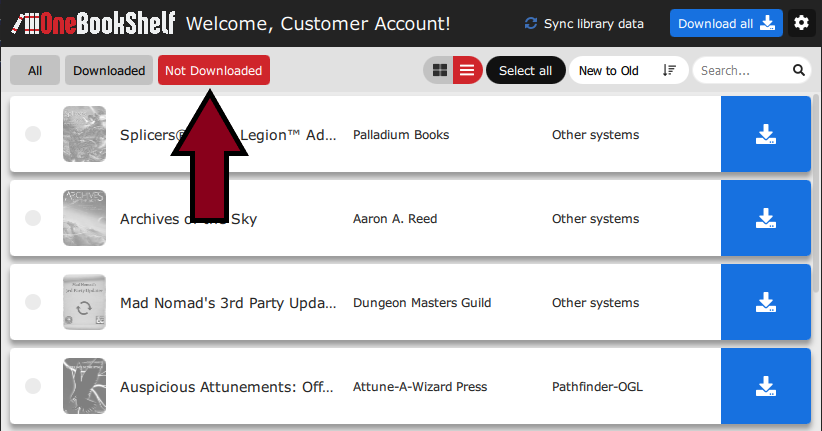Image resolution: width=822 pixels, height=431 pixels.
Task: Download Archives of the Sky
Action: click(765, 219)
